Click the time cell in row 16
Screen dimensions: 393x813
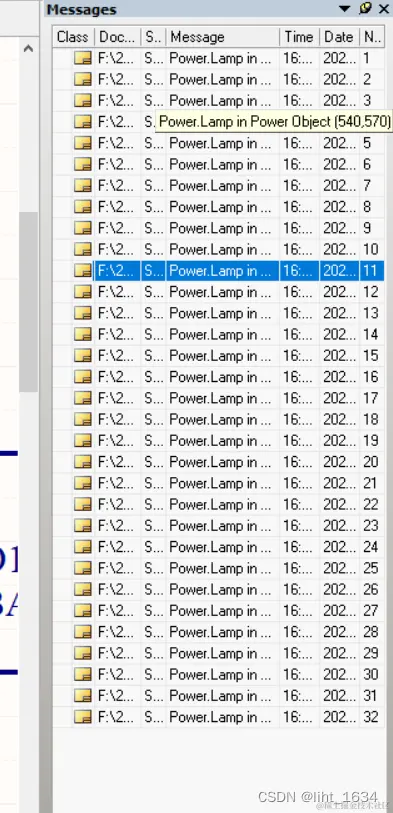(299, 377)
